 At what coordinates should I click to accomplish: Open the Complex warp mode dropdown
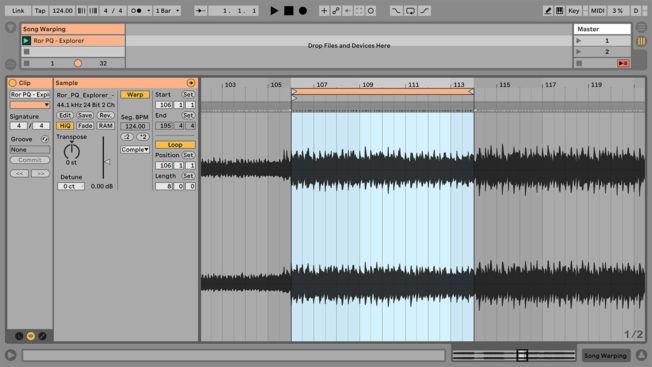click(135, 150)
